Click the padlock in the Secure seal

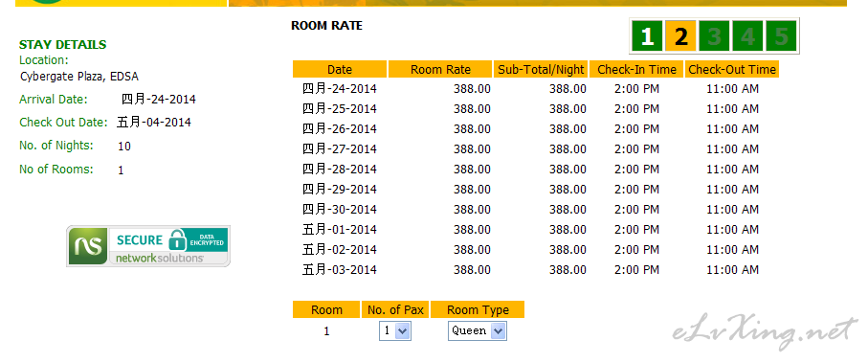pyautogui.click(x=177, y=240)
